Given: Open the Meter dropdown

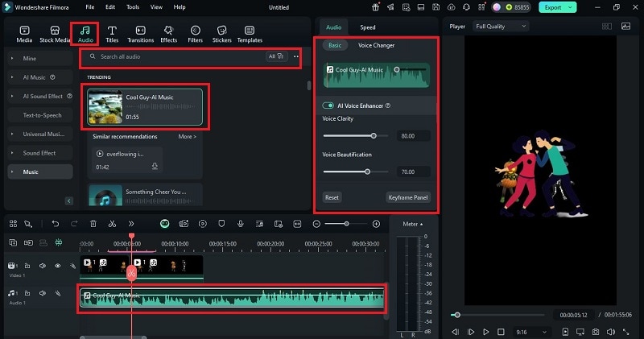Looking at the screenshot, I should click(412, 224).
